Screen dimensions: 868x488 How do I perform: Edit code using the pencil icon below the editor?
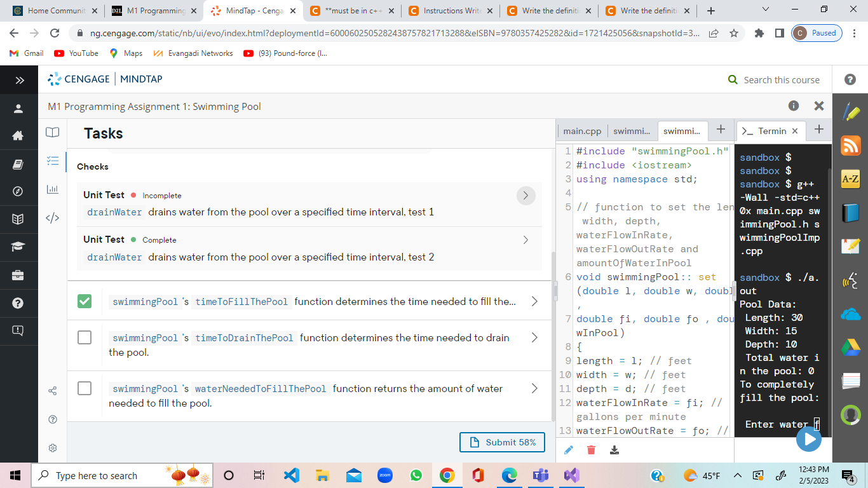(569, 449)
